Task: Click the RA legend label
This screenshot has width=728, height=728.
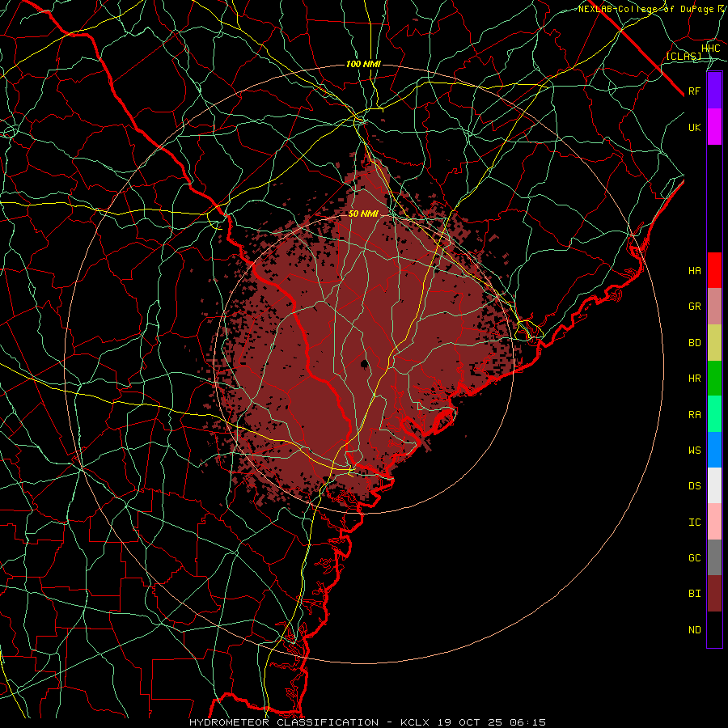Action: [x=694, y=415]
